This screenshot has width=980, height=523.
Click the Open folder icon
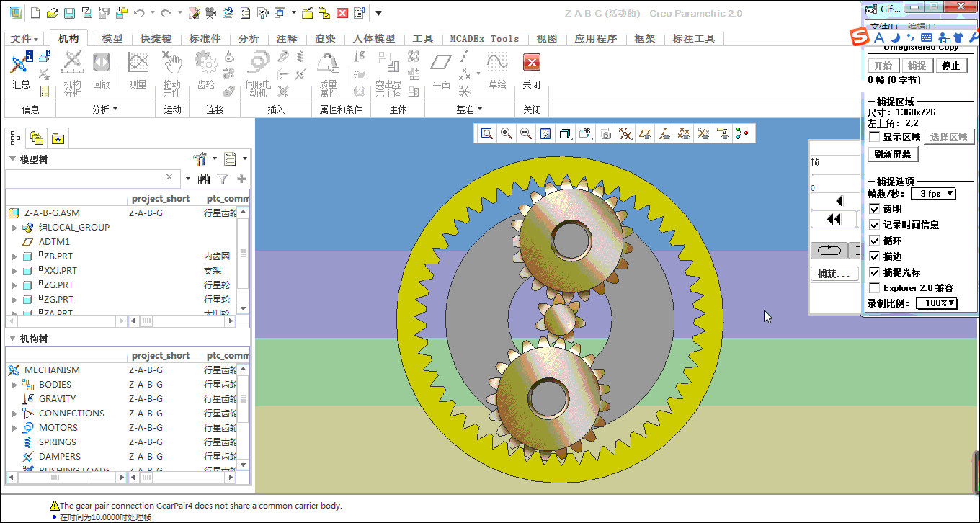[x=52, y=13]
